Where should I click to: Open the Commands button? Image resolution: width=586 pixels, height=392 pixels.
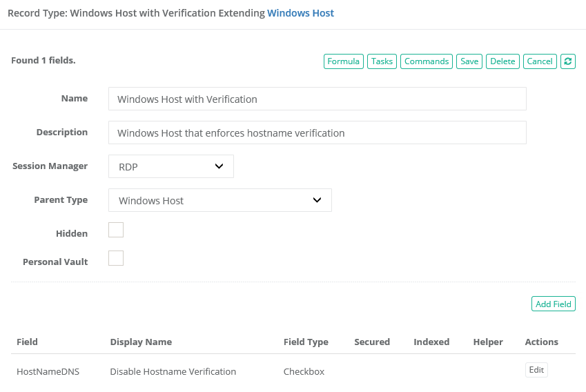click(426, 61)
